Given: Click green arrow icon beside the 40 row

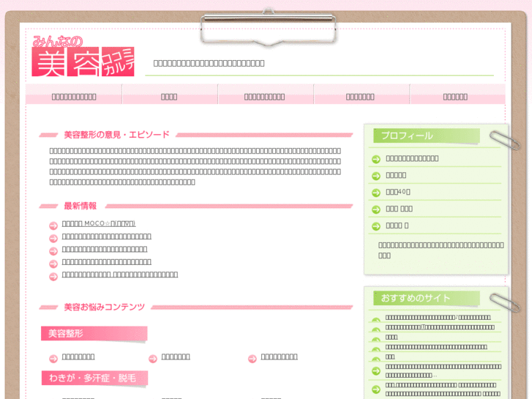Looking at the screenshot, I should [376, 193].
